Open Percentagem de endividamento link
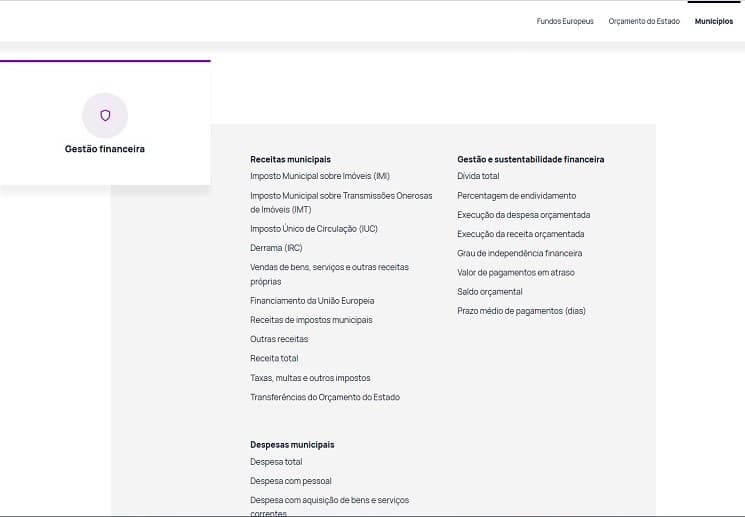 pyautogui.click(x=516, y=196)
